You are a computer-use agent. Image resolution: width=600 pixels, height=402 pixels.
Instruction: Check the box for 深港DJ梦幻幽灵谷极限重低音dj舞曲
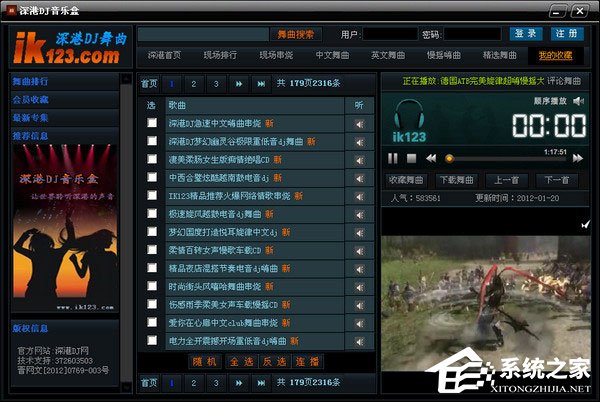click(152, 140)
